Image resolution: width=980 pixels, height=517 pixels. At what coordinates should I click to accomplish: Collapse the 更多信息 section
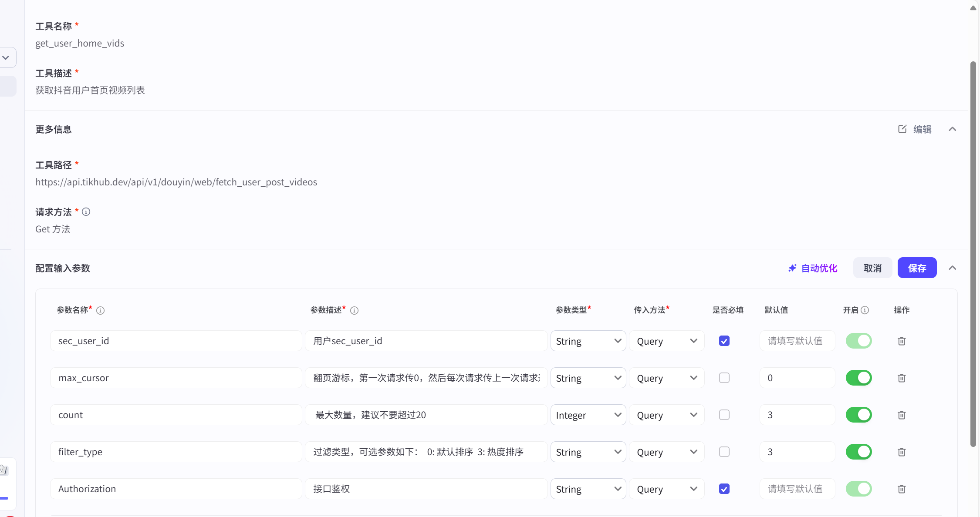coord(953,129)
